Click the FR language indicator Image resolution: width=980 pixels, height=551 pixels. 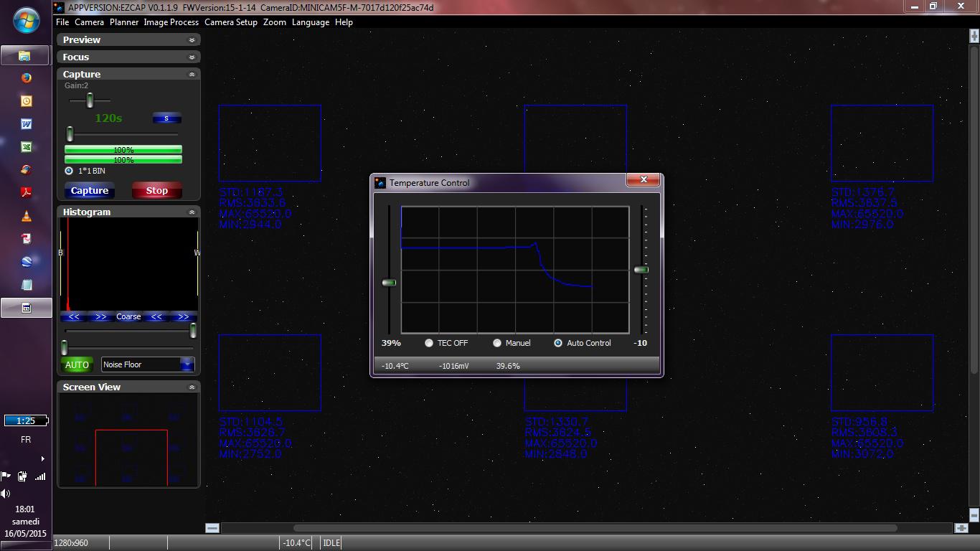coord(26,440)
